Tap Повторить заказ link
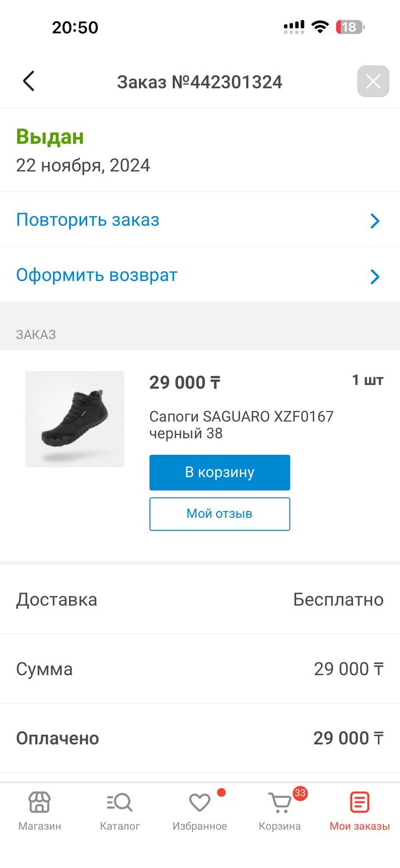This screenshot has width=400, height=868. [88, 220]
